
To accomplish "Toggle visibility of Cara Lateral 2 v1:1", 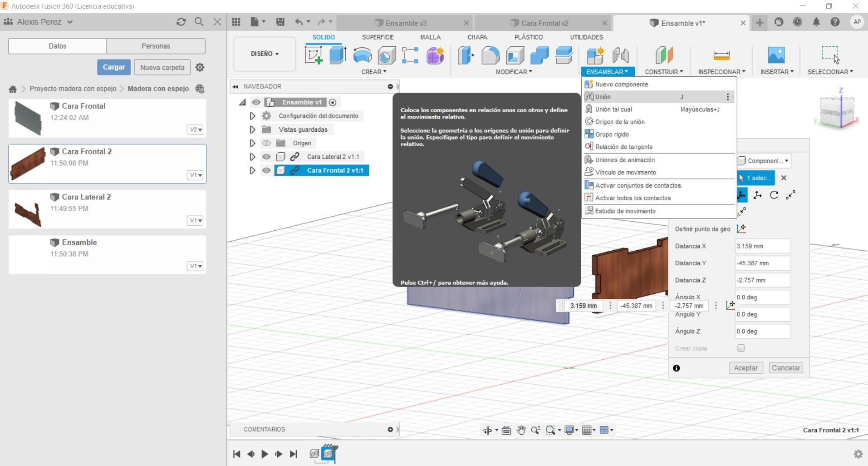I will (x=266, y=157).
